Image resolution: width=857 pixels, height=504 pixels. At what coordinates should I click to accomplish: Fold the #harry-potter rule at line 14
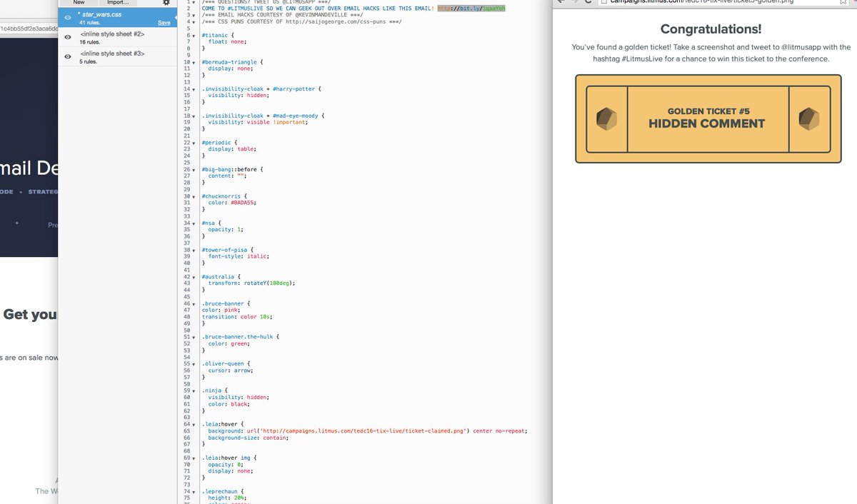pyautogui.click(x=194, y=89)
